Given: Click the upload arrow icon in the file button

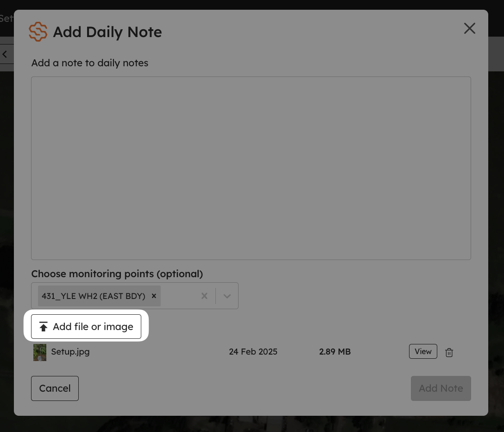Looking at the screenshot, I should coord(44,326).
